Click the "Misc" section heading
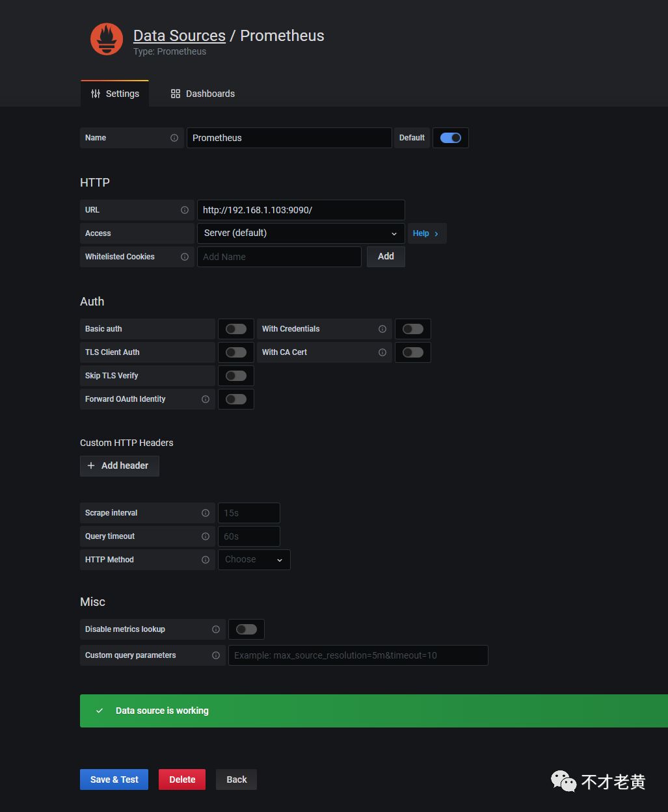This screenshot has height=812, width=668. 93,602
